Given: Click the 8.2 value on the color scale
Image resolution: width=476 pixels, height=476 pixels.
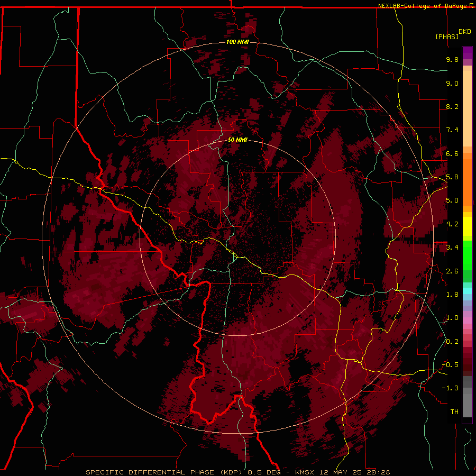Looking at the screenshot, I should (x=452, y=106).
